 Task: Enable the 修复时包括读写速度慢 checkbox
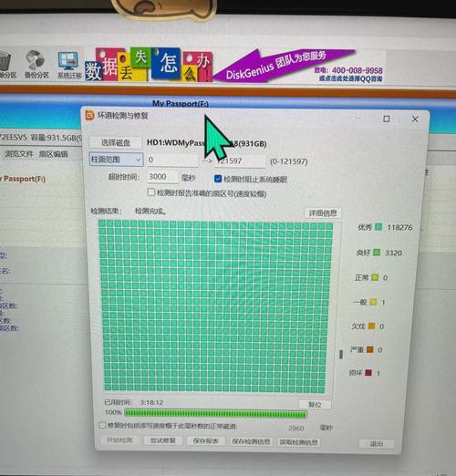[x=102, y=425]
